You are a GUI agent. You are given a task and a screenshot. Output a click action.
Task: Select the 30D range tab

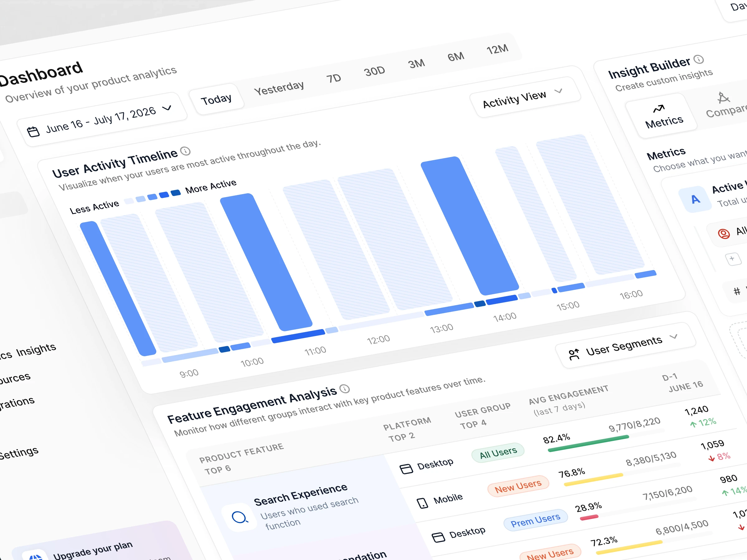pyautogui.click(x=374, y=71)
